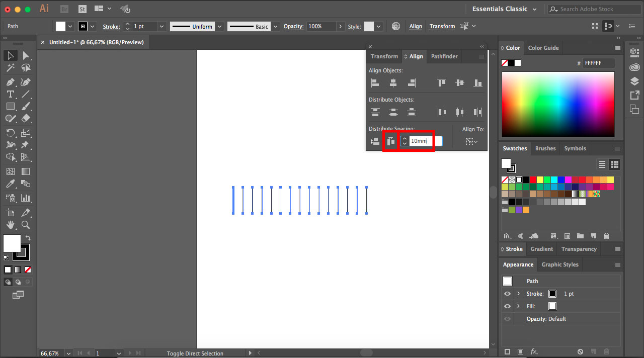This screenshot has width=644, height=358.
Task: Show swatches in thumbnail grid view
Action: pos(614,164)
